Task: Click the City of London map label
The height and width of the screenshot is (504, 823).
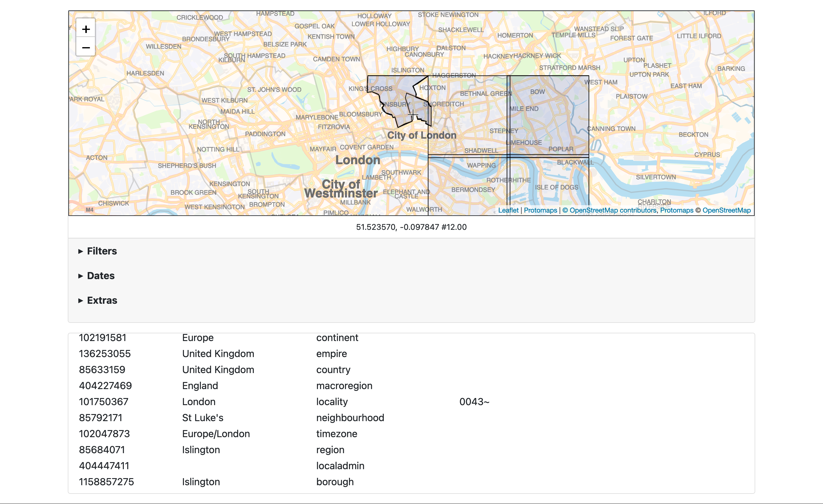Action: tap(422, 135)
